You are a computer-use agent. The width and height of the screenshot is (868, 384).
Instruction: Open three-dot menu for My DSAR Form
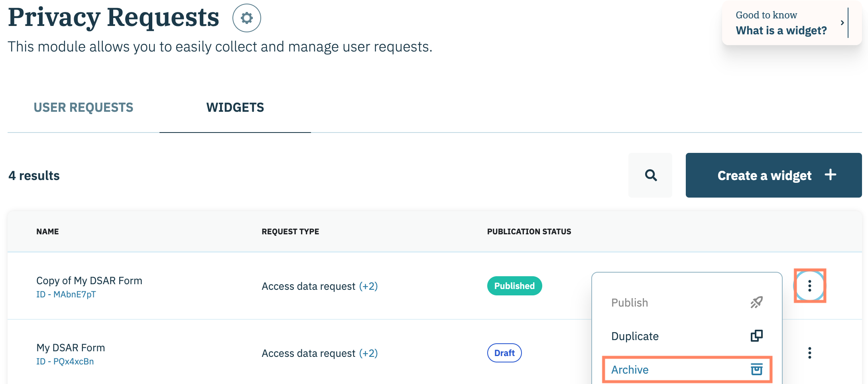click(x=809, y=353)
